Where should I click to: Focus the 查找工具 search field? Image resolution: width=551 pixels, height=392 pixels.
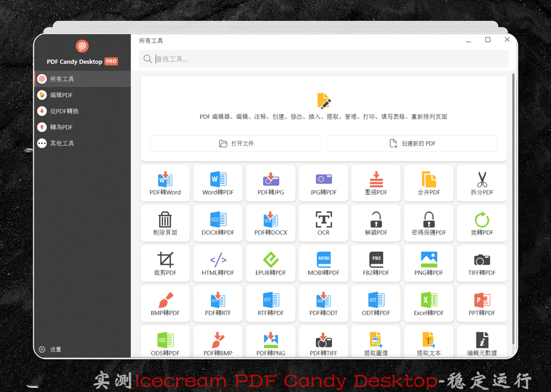coord(323,59)
